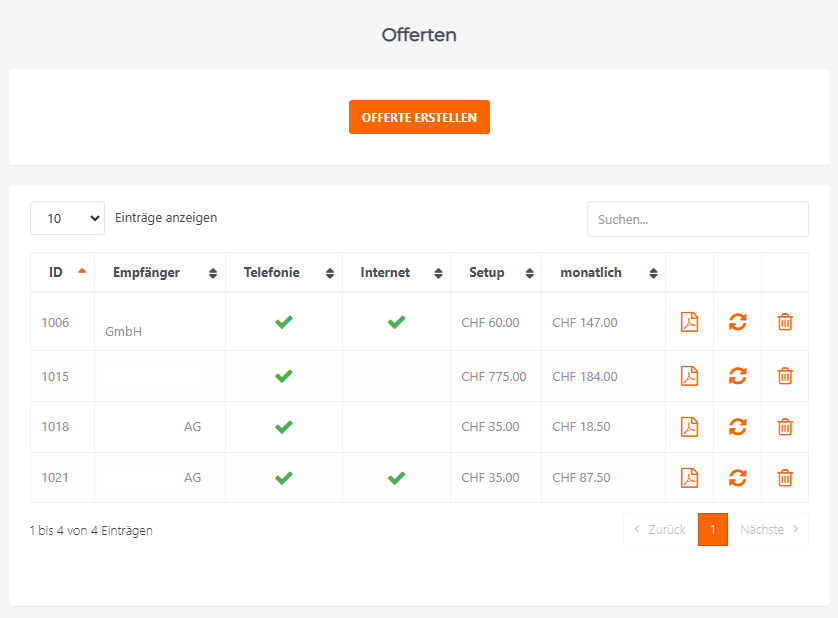
Task: Open PDF for offer 1015
Action: point(689,376)
